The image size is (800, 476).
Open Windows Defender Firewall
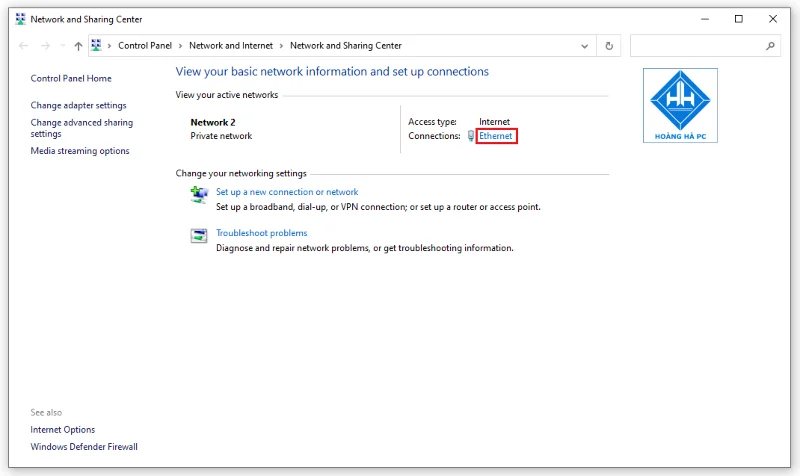tap(84, 446)
